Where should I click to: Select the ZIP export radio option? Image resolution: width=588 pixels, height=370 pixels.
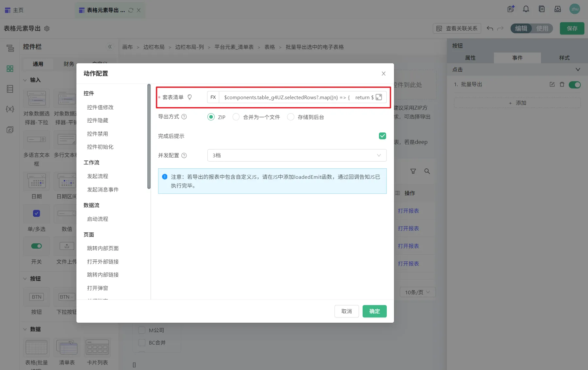(x=211, y=117)
